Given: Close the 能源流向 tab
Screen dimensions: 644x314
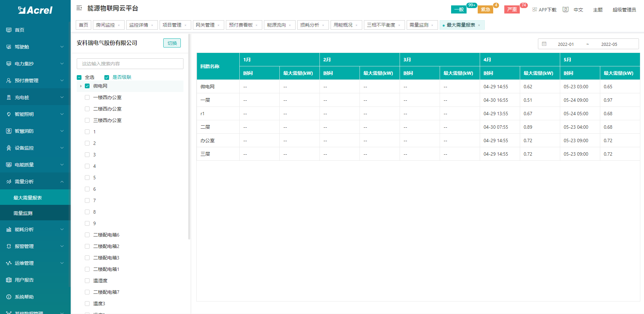Looking at the screenshot, I should [290, 25].
